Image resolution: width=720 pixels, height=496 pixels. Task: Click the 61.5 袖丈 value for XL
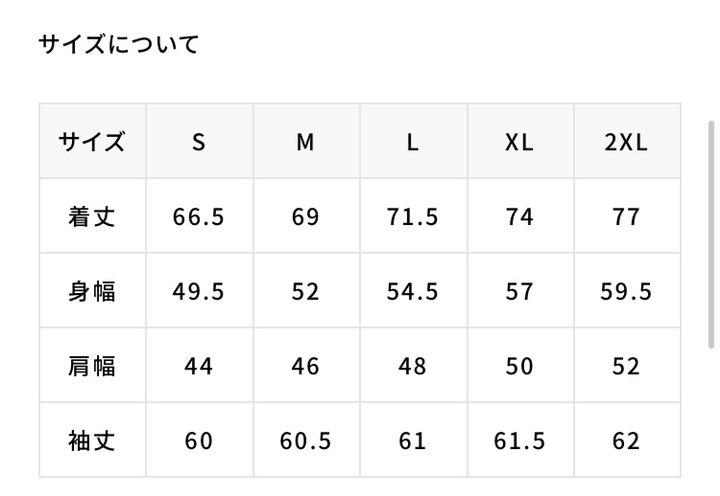point(519,441)
